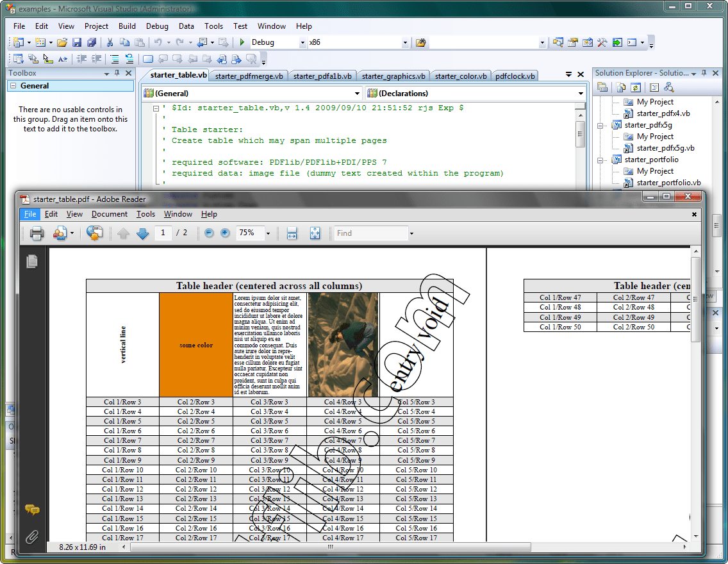Select the Next Page down-arrow icon
The image size is (728, 564).
point(142,233)
